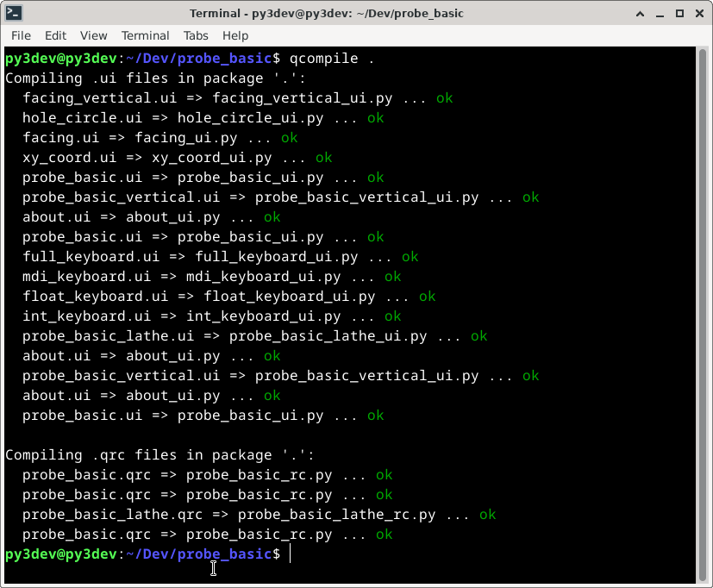This screenshot has height=588, width=713.
Task: Click the 'mdi_keyboard.ui' output line
Action: pos(212,277)
